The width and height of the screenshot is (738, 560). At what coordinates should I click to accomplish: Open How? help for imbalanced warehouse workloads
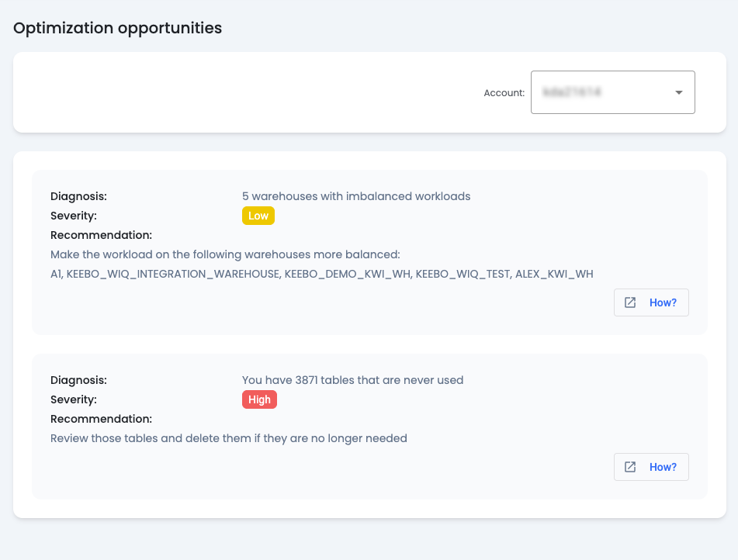651,302
